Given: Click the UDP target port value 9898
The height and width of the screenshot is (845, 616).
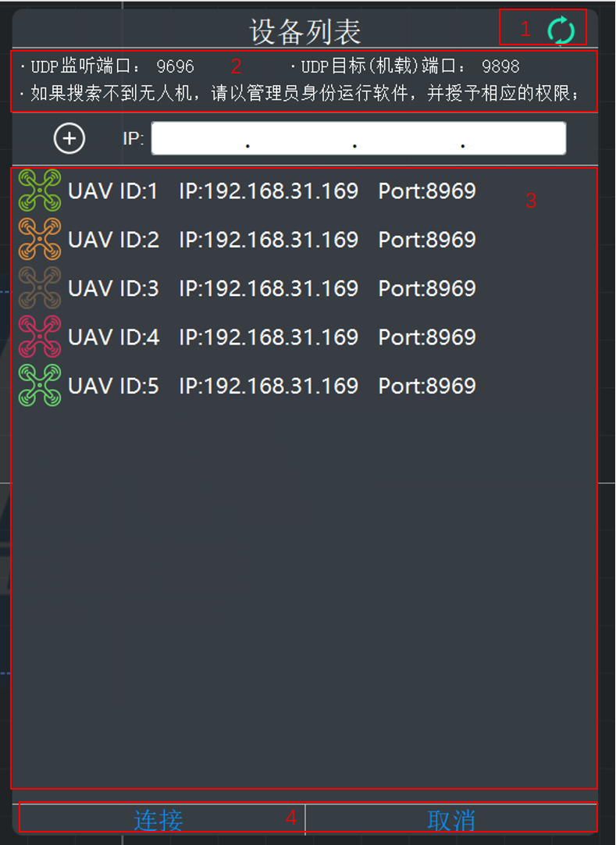Looking at the screenshot, I should (500, 66).
